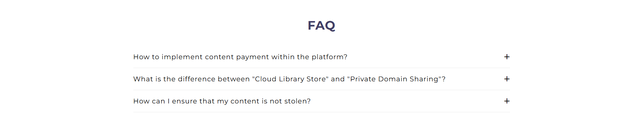Screen dimensions: 644x131
Task: Click the "Private Domain Sharing" quoted phrase
Action: (x=394, y=79)
